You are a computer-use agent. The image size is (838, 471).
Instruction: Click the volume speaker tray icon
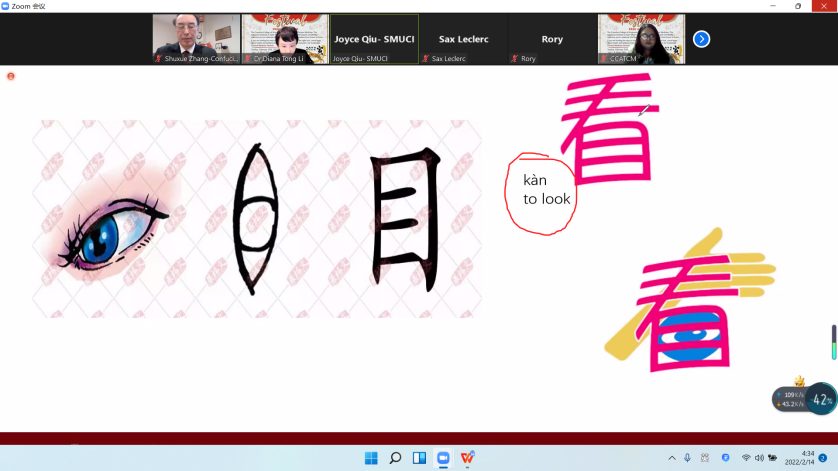pos(759,458)
